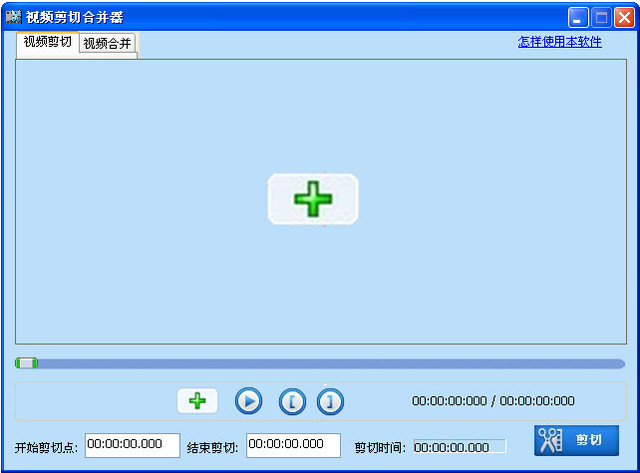Set cut end with the right bracket button
The image size is (640, 473).
330,402
